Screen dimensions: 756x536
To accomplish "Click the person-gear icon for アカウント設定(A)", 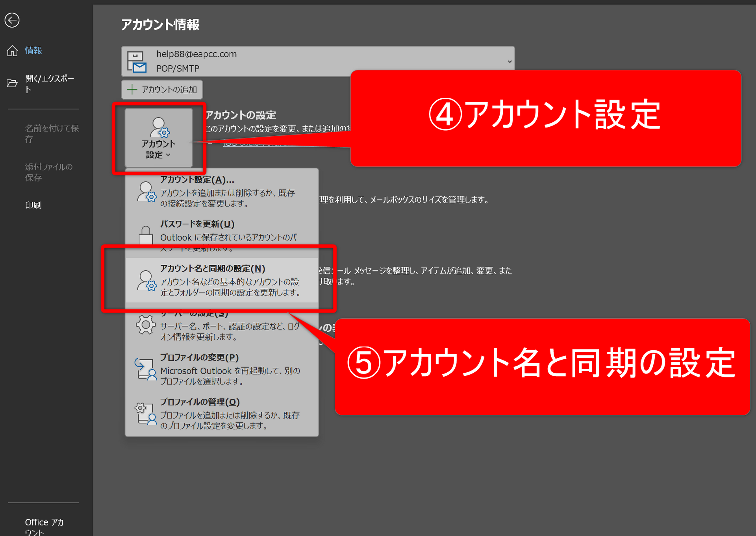I will click(146, 192).
